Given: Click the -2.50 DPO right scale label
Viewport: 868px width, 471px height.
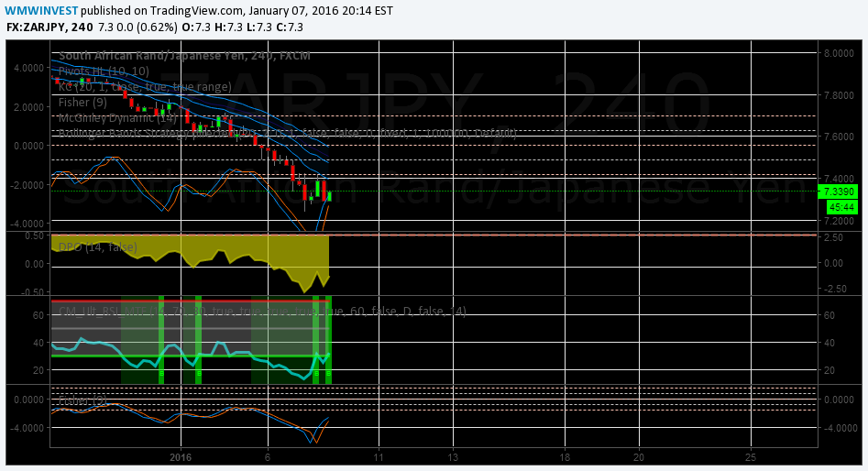Looking at the screenshot, I should pyautogui.click(x=832, y=289).
